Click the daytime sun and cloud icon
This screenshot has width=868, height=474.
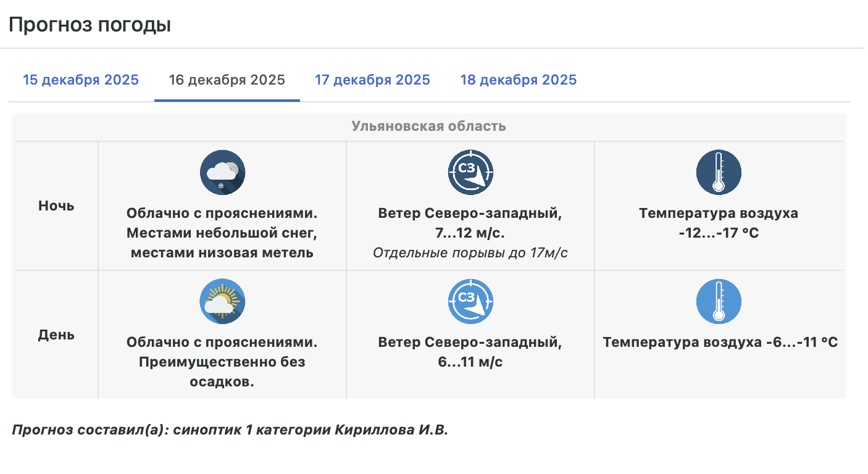click(222, 301)
